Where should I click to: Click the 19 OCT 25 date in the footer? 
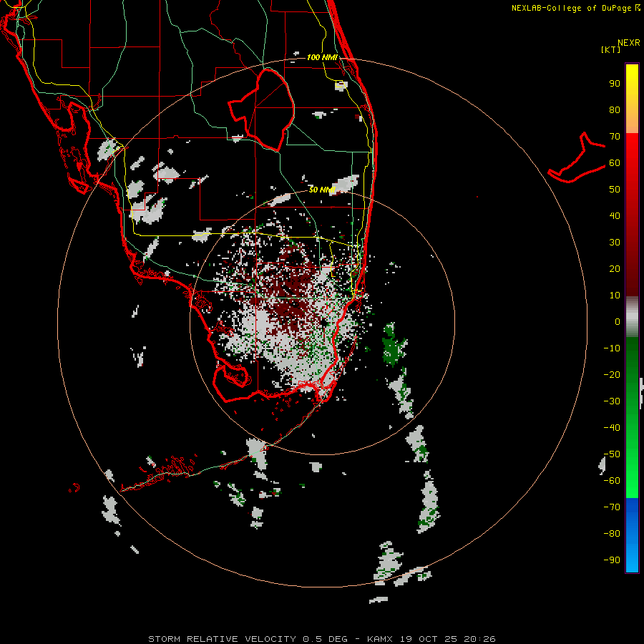pos(429,639)
